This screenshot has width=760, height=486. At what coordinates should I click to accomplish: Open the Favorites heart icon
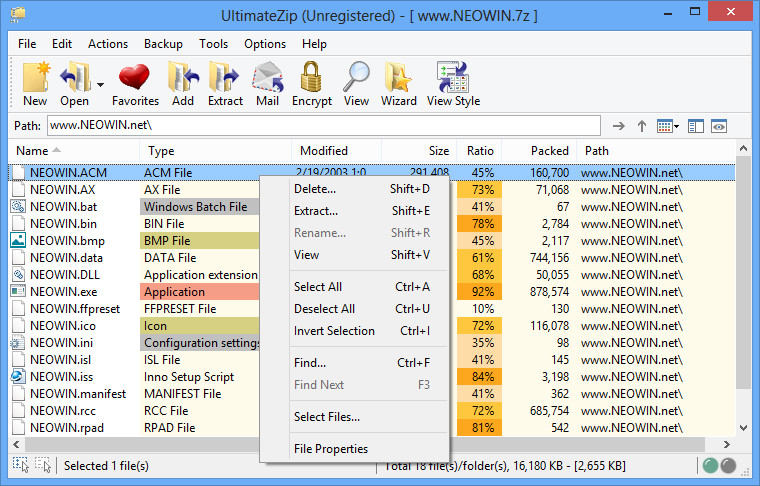coord(134,77)
